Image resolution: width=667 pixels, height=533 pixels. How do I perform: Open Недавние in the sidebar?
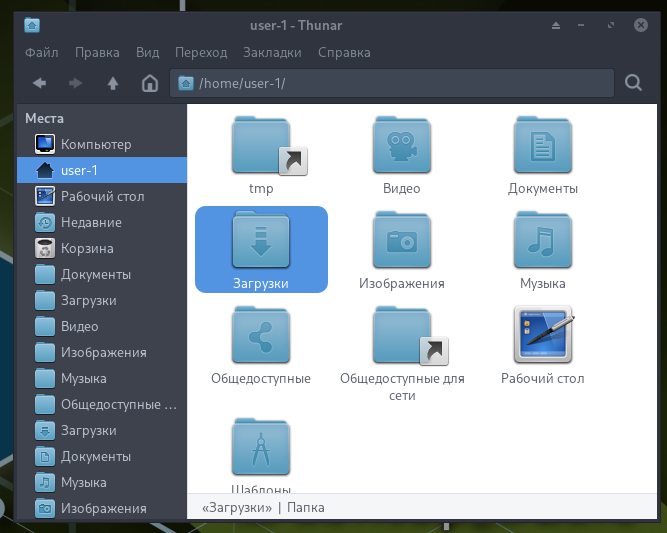[x=91, y=222]
